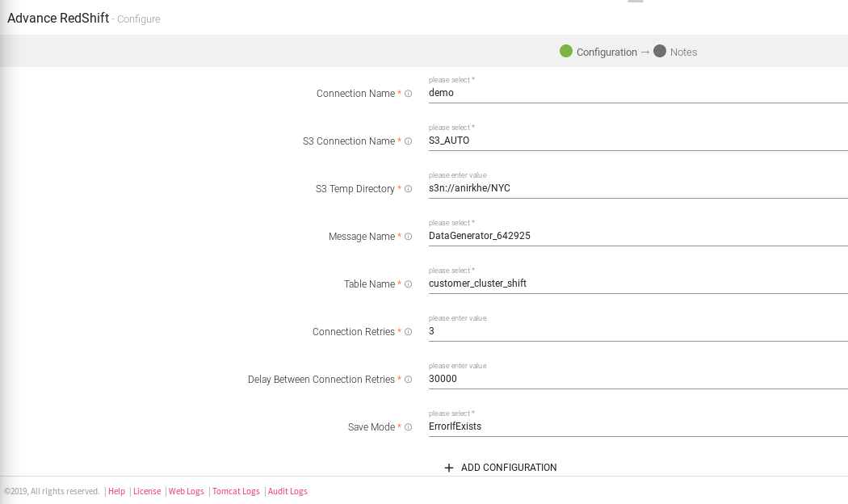Click info icon next to Save Mode
848x504 pixels.
tap(408, 427)
